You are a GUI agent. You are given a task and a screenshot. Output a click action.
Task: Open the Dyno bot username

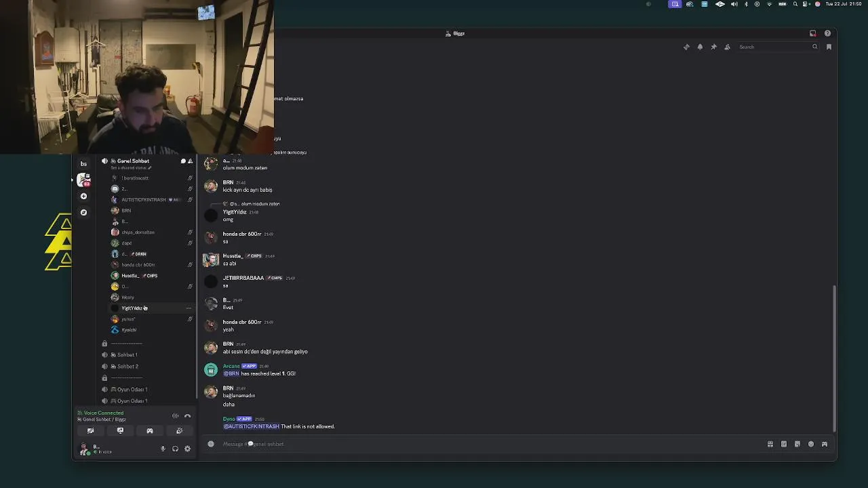(229, 419)
